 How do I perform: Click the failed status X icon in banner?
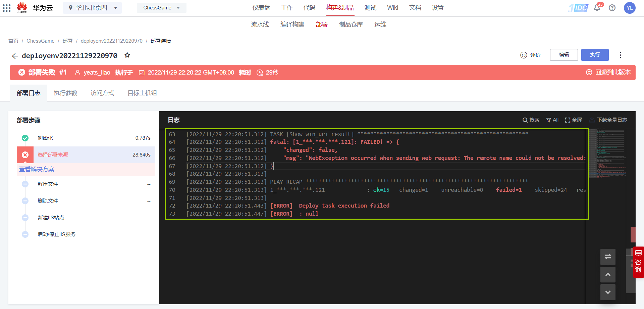pyautogui.click(x=22, y=72)
